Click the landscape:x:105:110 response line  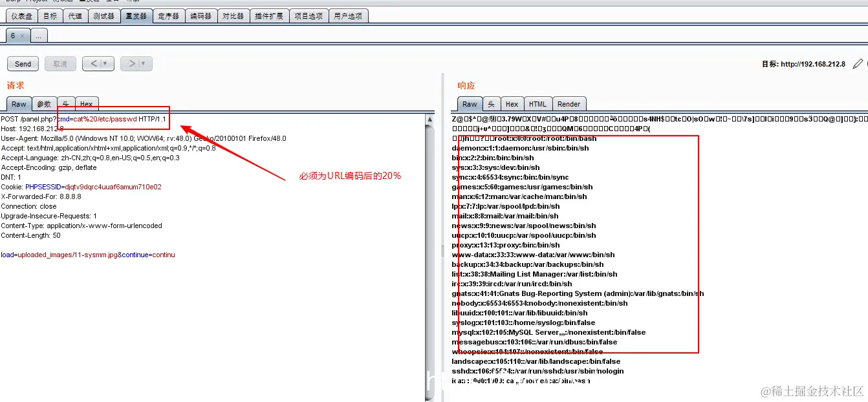536,361
